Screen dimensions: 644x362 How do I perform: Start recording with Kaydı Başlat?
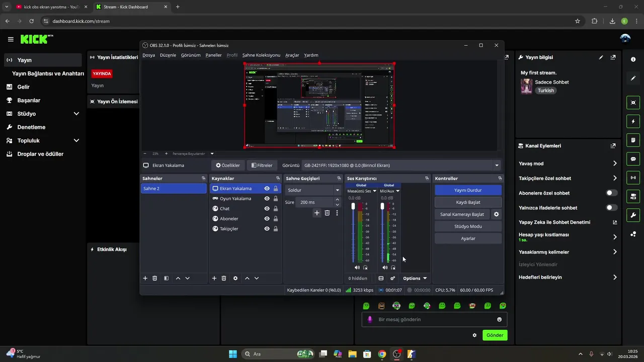468,202
